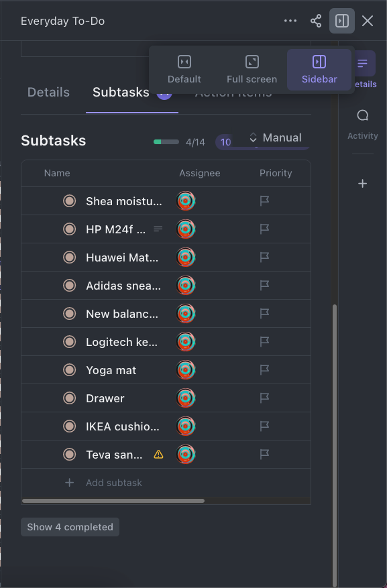This screenshot has width=387, height=588.
Task: Set priority flag for New balance subtask
Action: [264, 314]
